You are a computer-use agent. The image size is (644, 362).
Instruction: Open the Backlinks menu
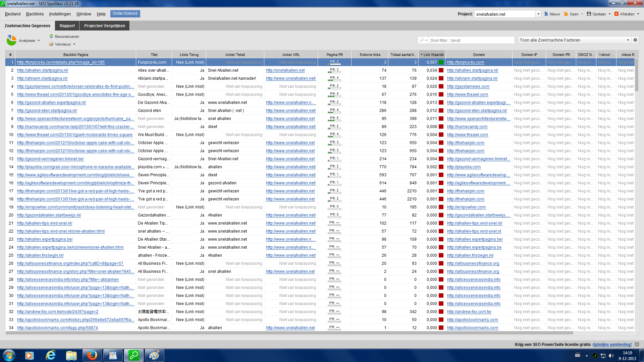coord(35,14)
